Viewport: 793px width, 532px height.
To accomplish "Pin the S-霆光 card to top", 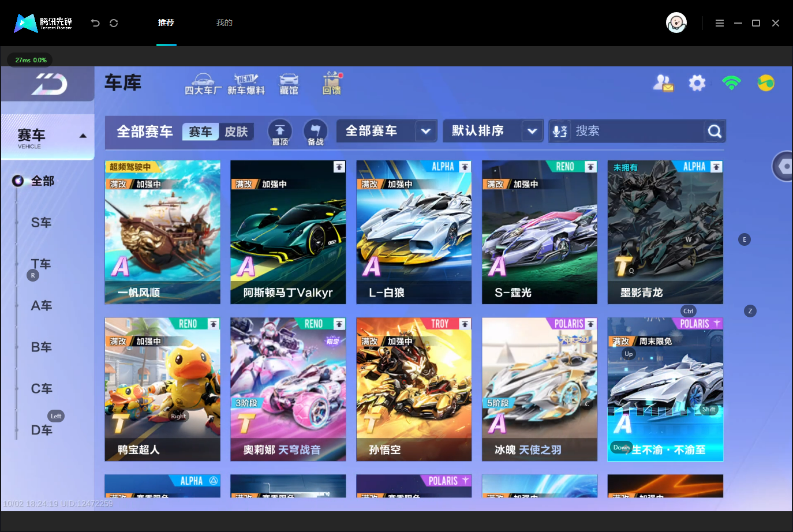I will point(591,167).
